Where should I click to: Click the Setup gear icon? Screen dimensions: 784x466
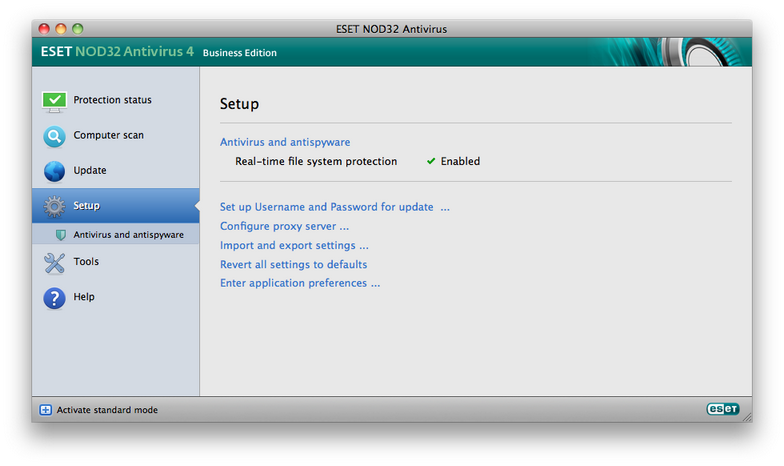[54, 206]
